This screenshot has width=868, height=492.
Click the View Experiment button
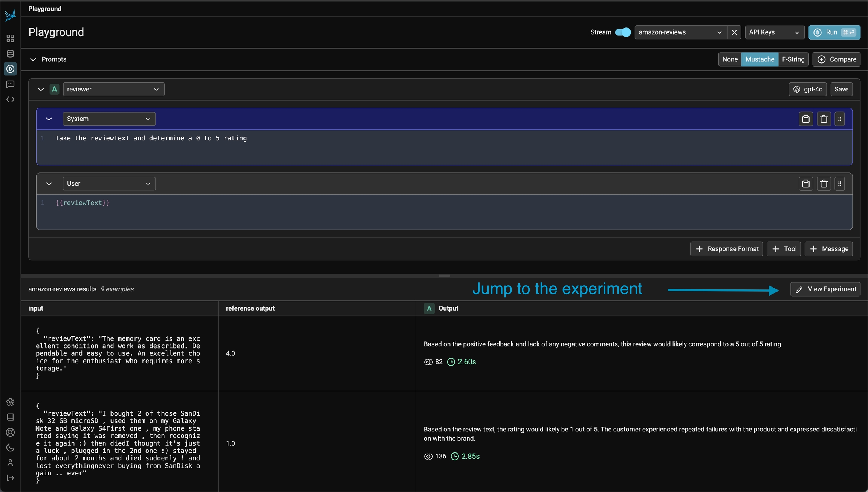pos(825,289)
